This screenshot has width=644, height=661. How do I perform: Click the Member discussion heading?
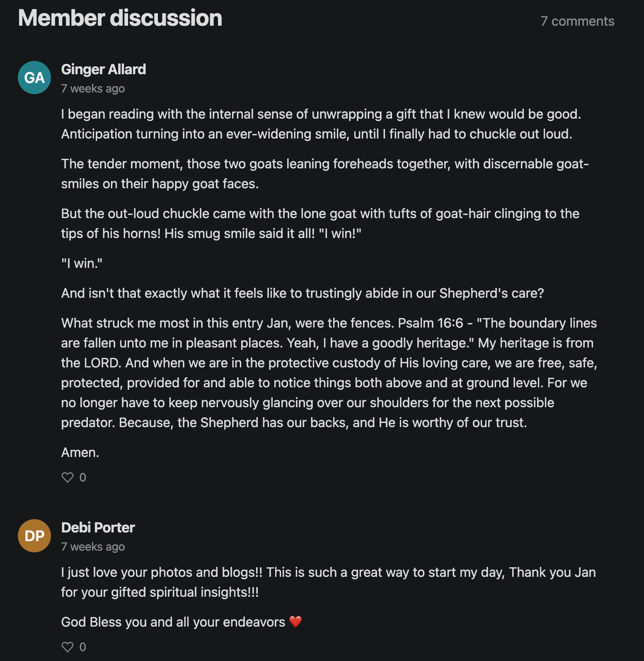point(120,18)
